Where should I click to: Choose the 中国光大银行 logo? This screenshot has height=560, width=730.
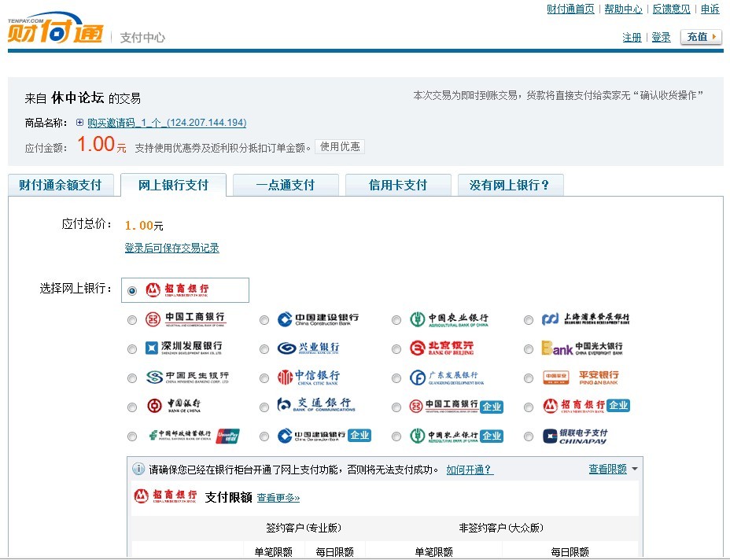coord(582,348)
